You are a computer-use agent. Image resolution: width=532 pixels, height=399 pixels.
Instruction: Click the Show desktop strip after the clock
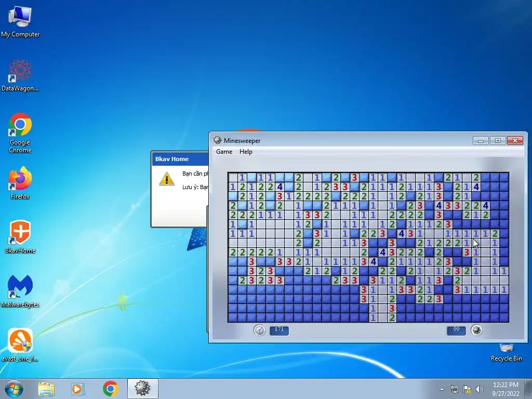pos(528,389)
